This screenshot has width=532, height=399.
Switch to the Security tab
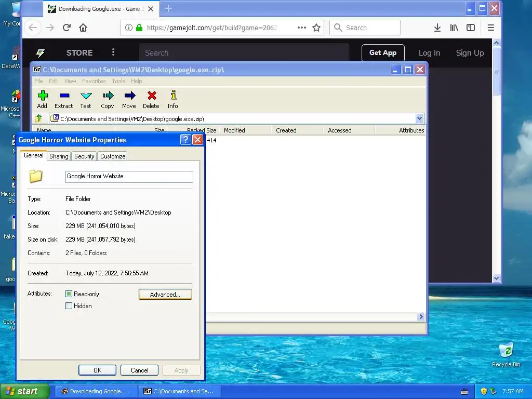pyautogui.click(x=84, y=156)
